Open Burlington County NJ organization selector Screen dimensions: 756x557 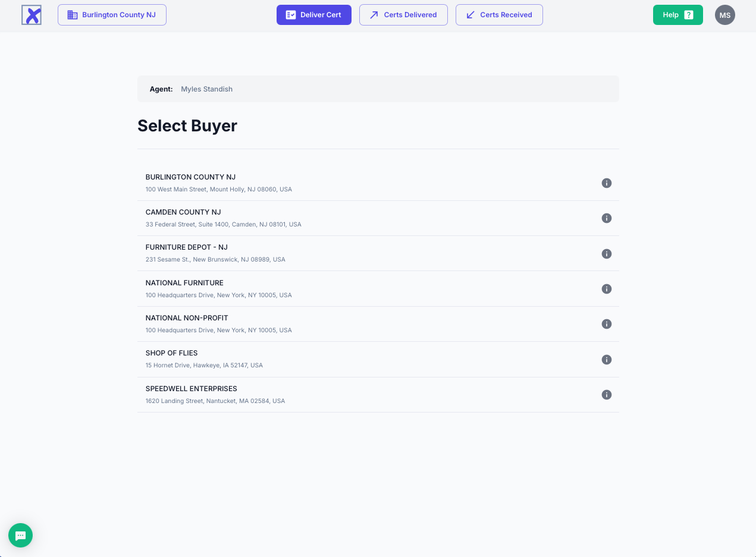112,15
